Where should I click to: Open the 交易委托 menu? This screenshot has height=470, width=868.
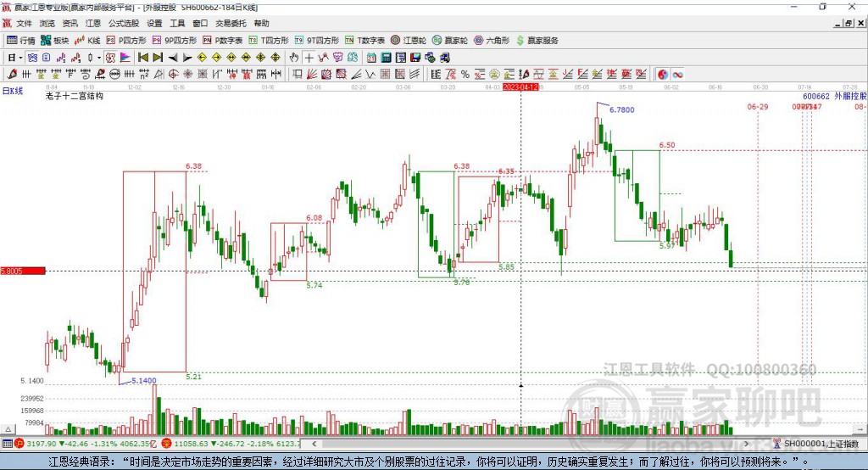coord(231,23)
